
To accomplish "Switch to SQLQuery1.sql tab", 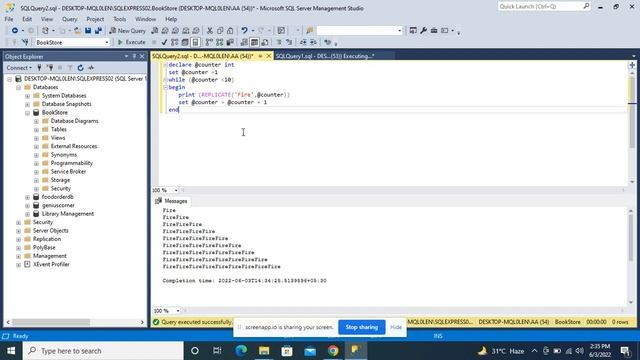I will pyautogui.click(x=325, y=56).
